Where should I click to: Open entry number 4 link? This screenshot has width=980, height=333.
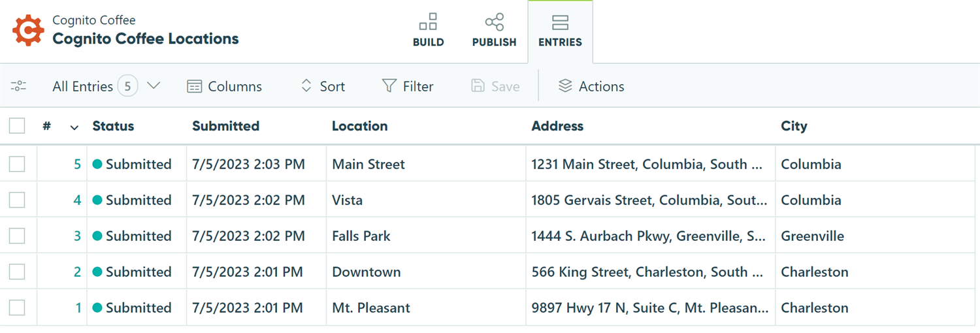77,200
